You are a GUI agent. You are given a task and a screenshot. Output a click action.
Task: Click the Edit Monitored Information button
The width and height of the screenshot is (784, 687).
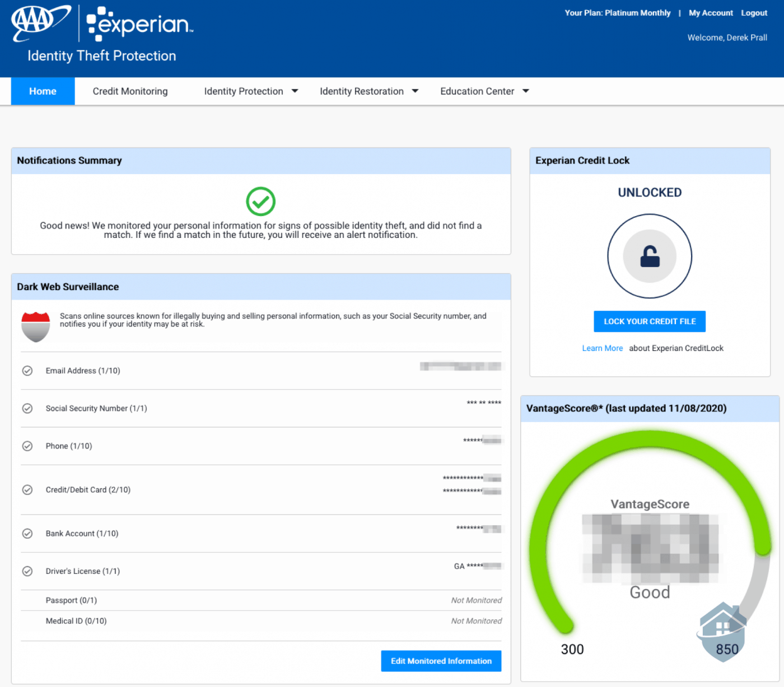coord(441,661)
